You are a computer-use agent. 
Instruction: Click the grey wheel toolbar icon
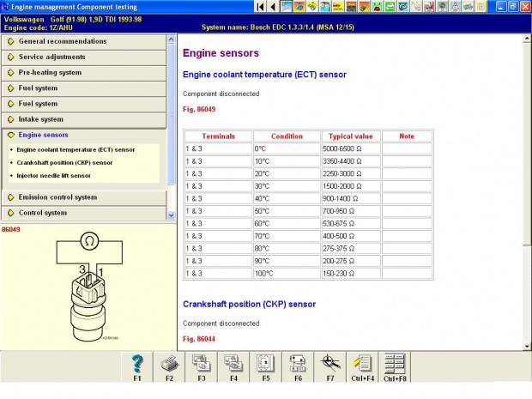click(442, 7)
